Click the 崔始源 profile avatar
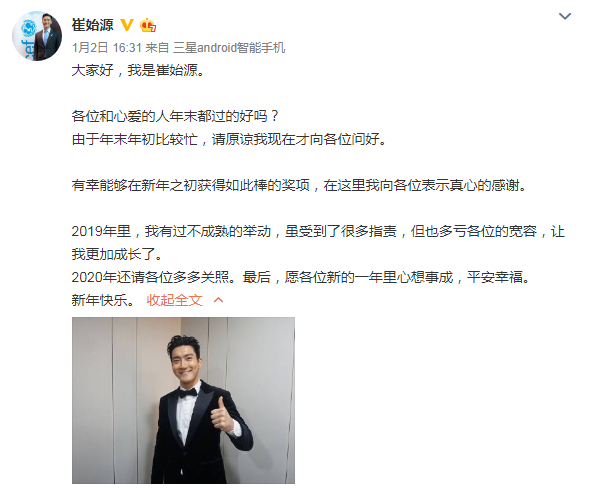 [37, 36]
